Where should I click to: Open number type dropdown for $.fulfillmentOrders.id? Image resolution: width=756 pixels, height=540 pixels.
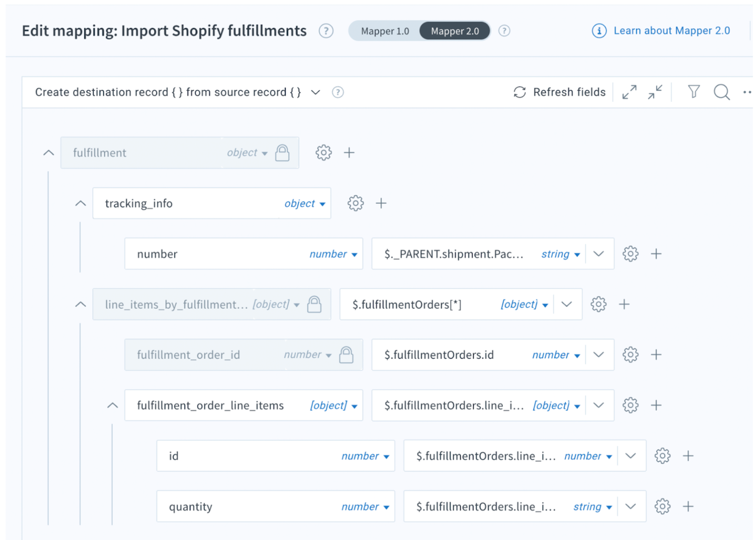coord(556,355)
